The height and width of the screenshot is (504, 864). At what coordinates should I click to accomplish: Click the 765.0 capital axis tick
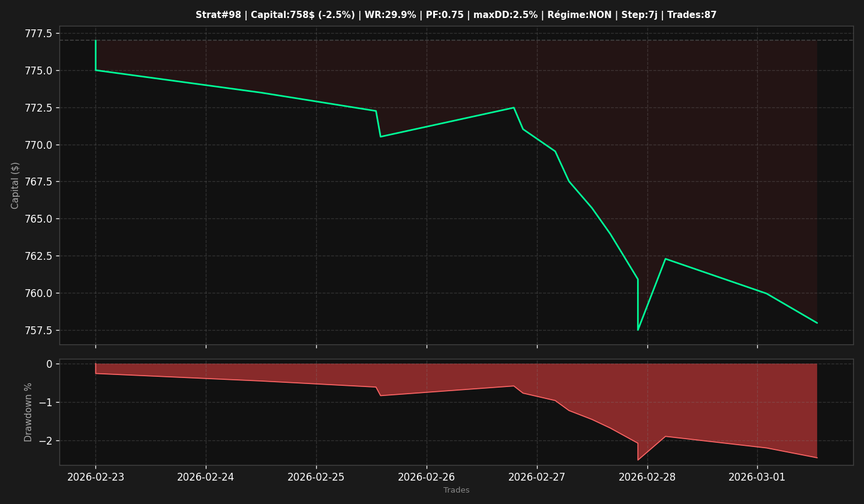pyautogui.click(x=38, y=219)
